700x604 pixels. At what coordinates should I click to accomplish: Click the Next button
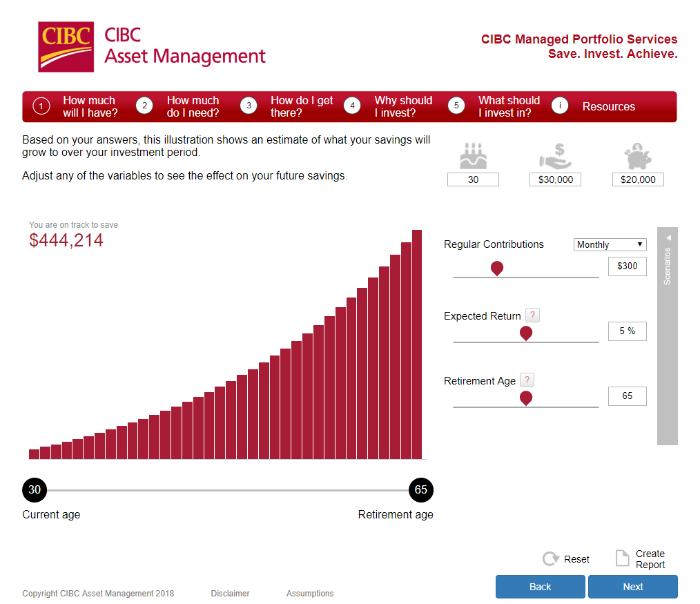pyautogui.click(x=633, y=587)
